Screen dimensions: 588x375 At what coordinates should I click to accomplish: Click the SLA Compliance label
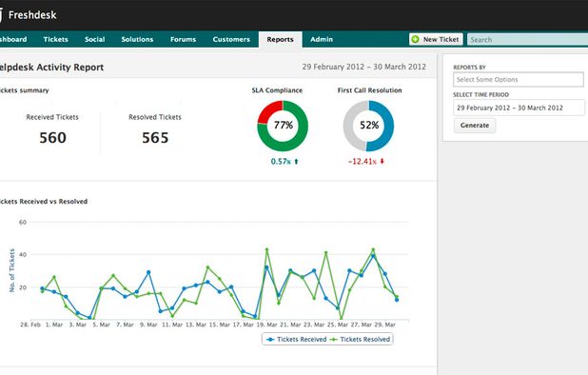(277, 90)
